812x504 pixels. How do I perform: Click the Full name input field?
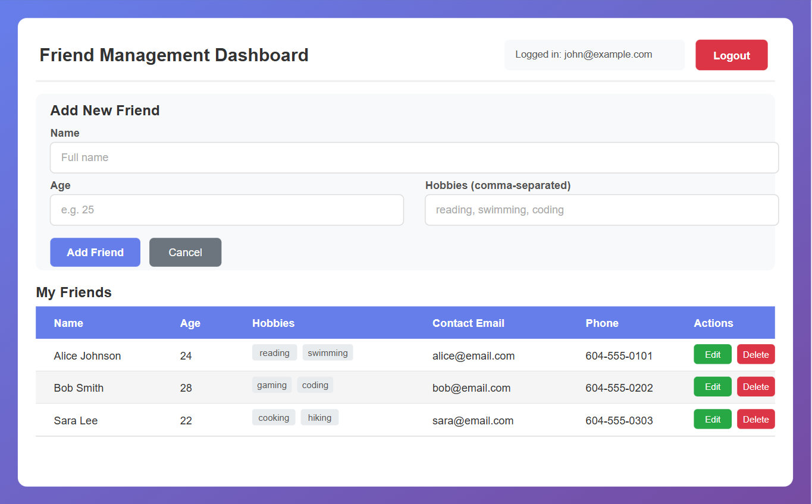(414, 157)
